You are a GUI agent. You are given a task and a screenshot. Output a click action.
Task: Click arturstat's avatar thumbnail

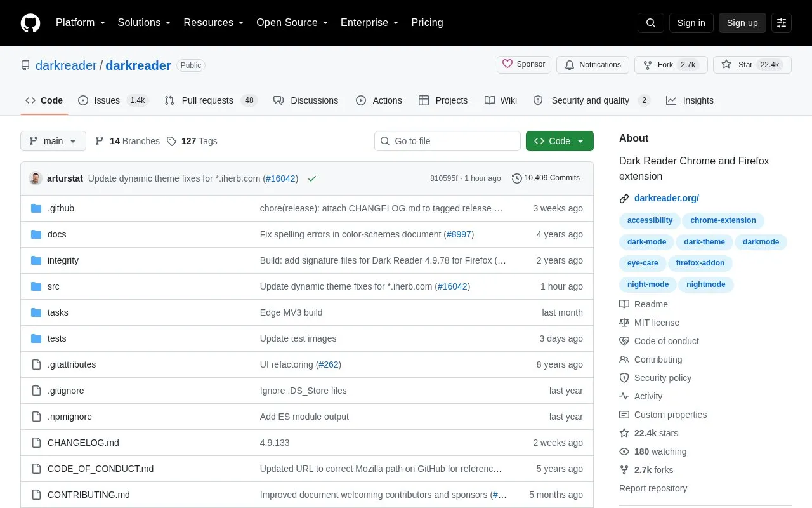point(36,178)
